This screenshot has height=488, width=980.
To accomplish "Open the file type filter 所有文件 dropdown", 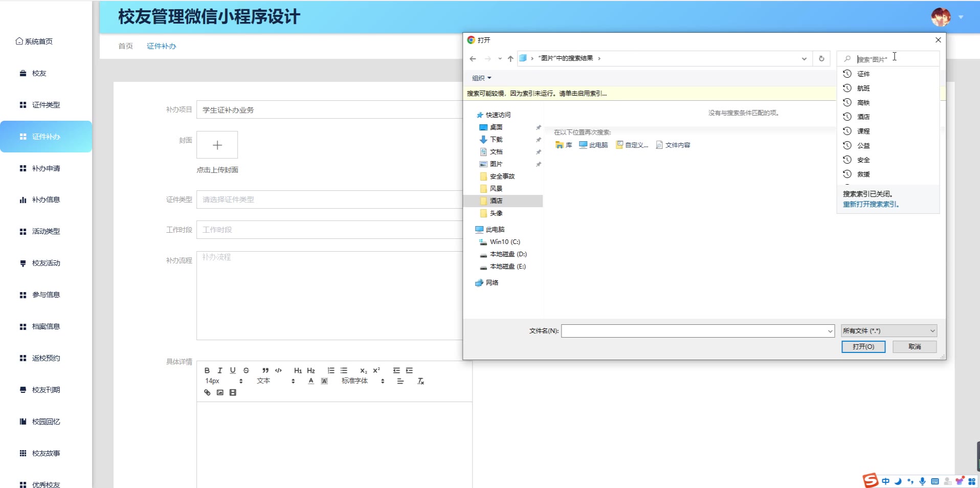I will (x=889, y=331).
